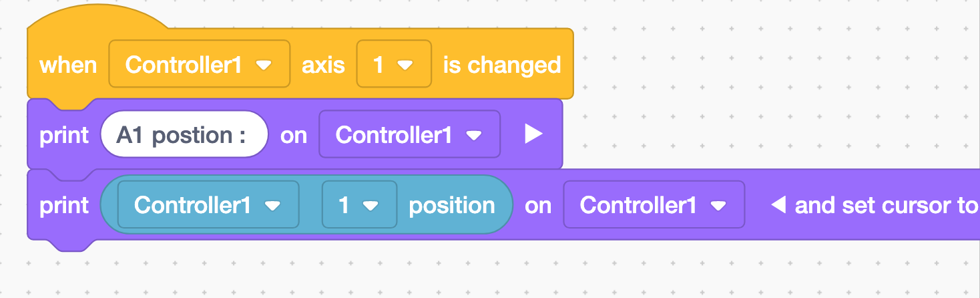Click the 'on' label in the first print block

pos(294,135)
